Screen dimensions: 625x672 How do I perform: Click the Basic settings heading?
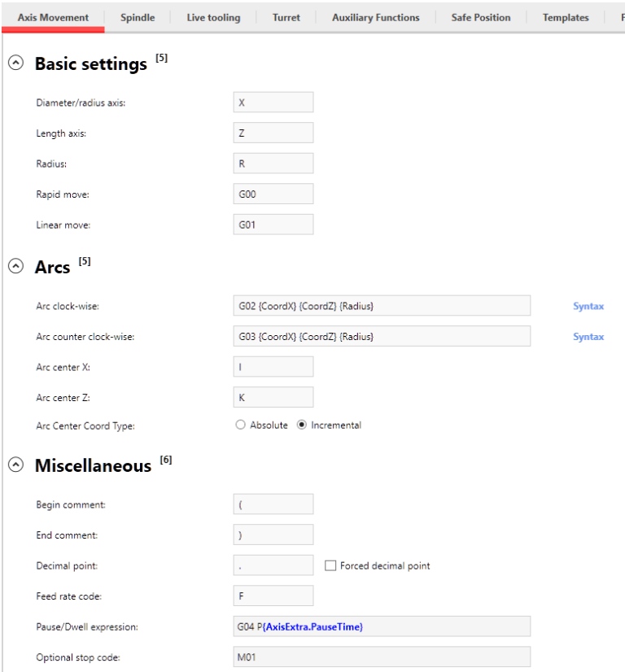[x=91, y=63]
